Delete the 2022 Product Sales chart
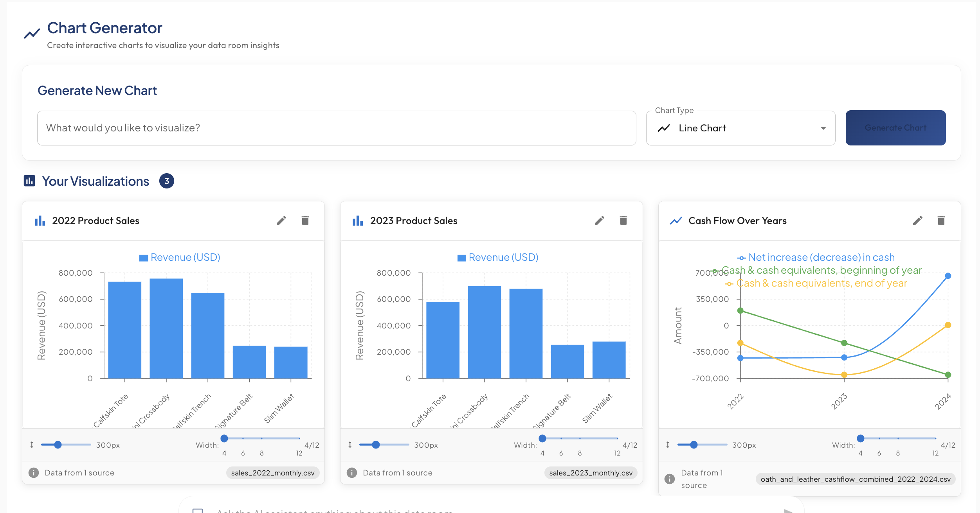This screenshot has height=513, width=980. point(305,221)
